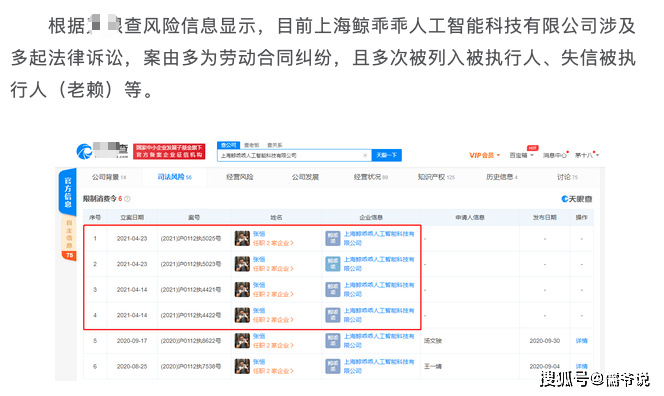Click the 2020-08-25 filing date cell
This screenshot has height=396, width=664.
coord(132,367)
